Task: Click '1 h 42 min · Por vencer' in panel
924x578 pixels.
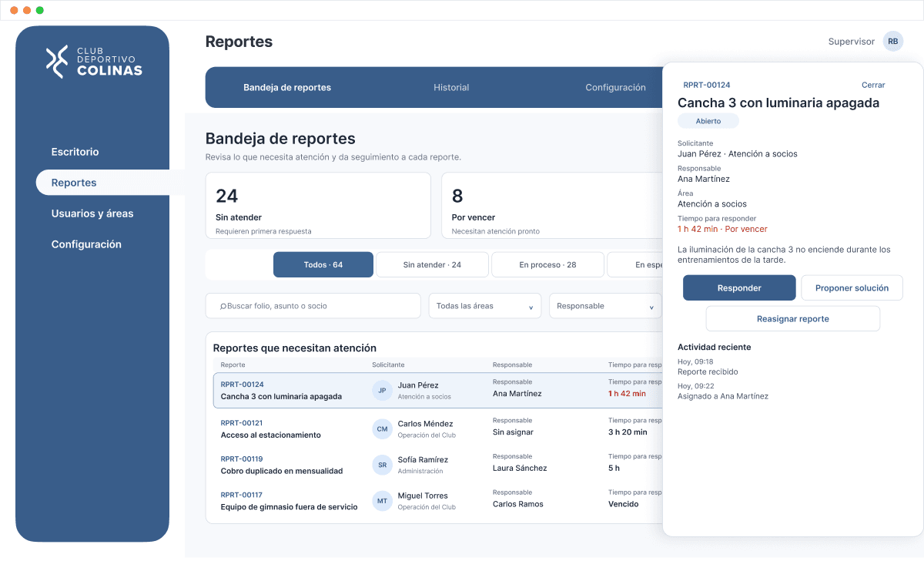Action: coord(722,229)
